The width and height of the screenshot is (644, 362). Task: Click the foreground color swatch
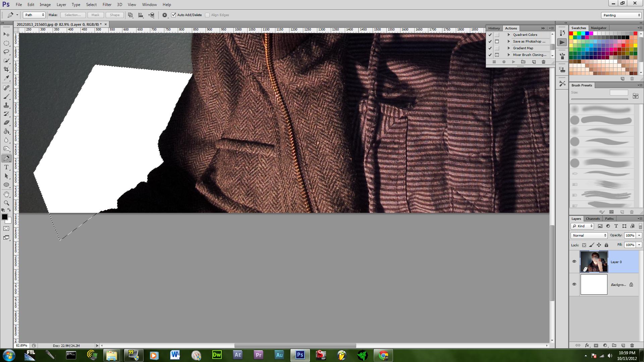(x=5, y=217)
